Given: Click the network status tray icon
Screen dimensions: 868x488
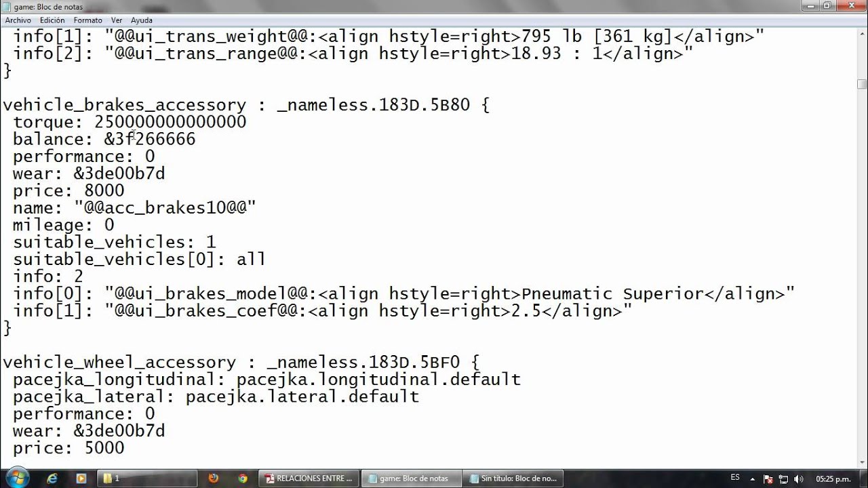Looking at the screenshot, I should coord(784,479).
